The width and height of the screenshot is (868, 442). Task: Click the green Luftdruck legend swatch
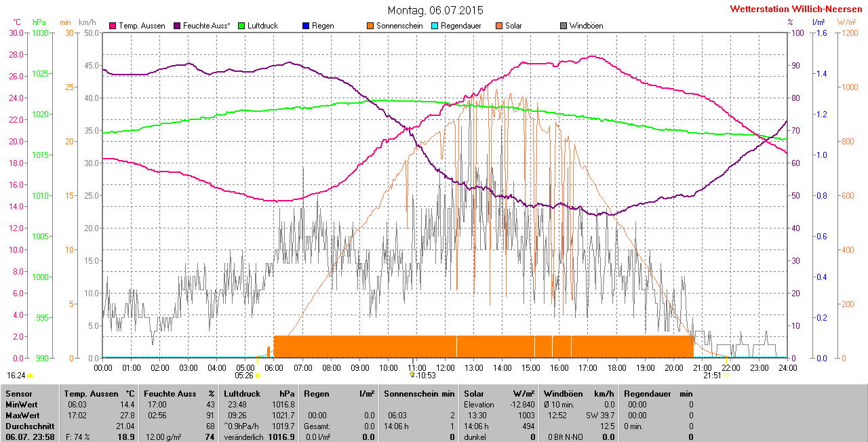coord(241,26)
